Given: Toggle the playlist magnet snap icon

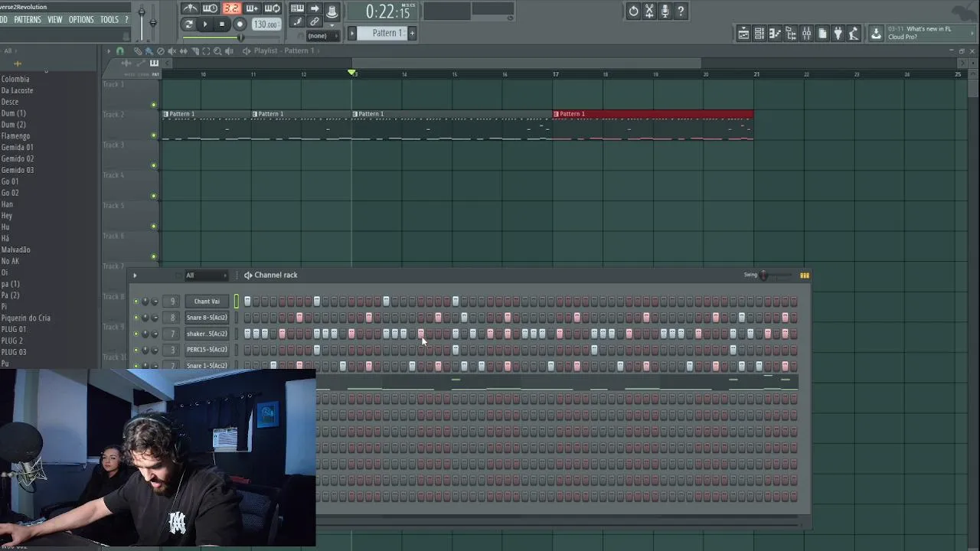Looking at the screenshot, I should pos(120,51).
